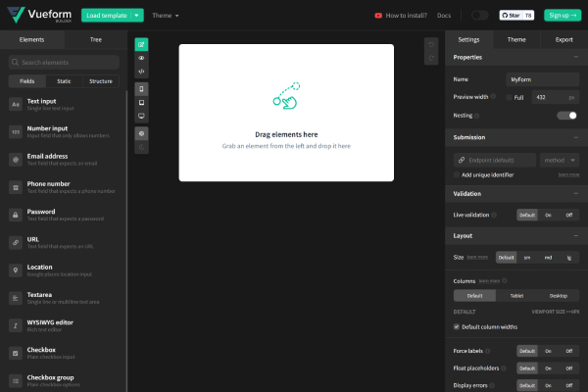Screen dimensions: 588x392
Task: Choose the dark moon mode icon
Action: [141, 147]
